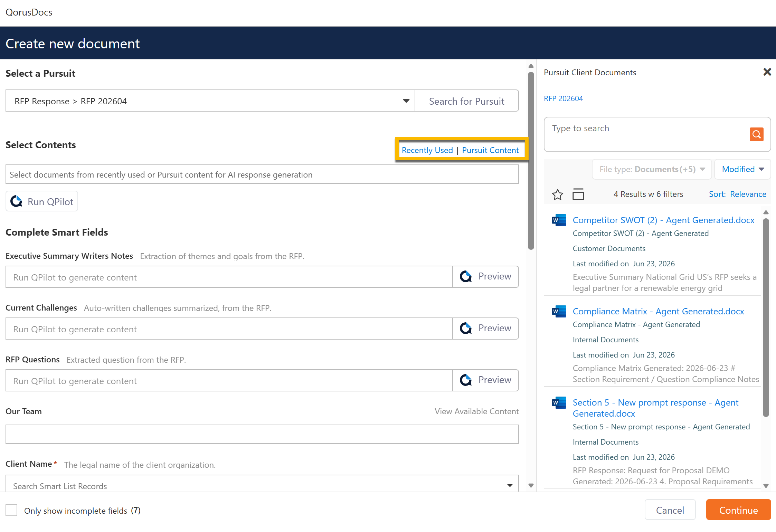Expand the Client Name smart list dropdown
This screenshot has width=776, height=532.
510,485
